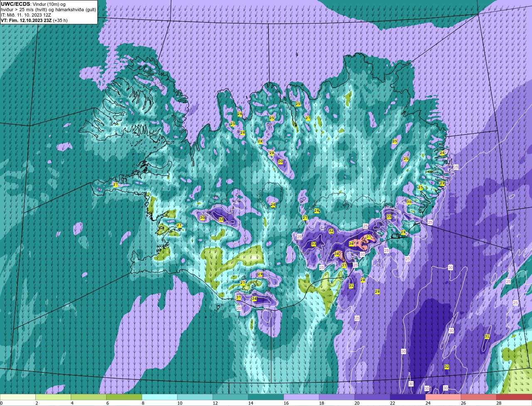The width and height of the screenshot is (532, 406).
Task: Click the legend scale number '20'
Action: pos(356,403)
